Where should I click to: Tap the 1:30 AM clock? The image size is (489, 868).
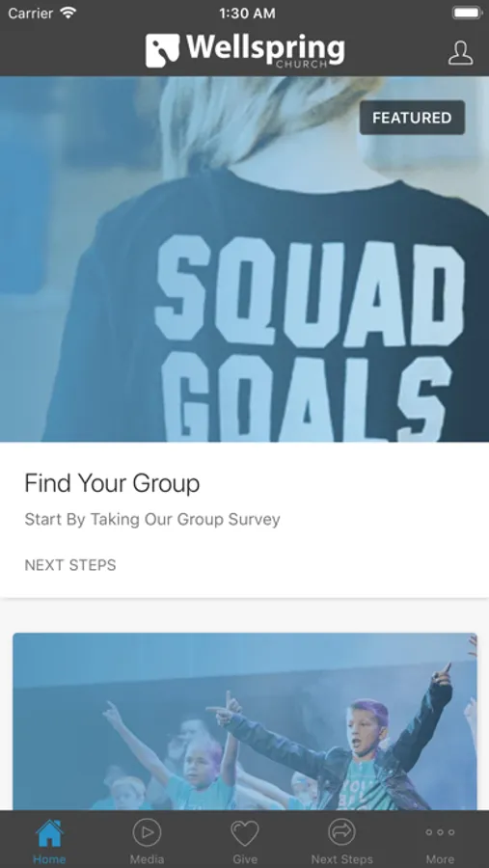pyautogui.click(x=247, y=14)
